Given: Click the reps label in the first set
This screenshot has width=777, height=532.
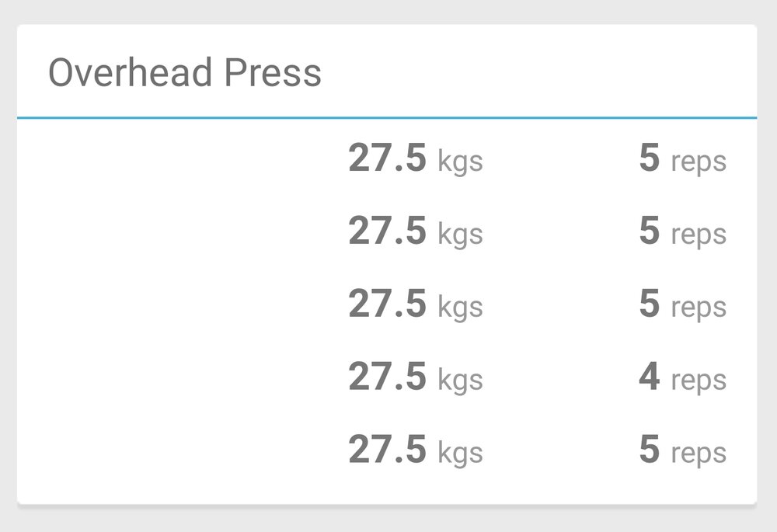Looking at the screenshot, I should pos(699,163).
